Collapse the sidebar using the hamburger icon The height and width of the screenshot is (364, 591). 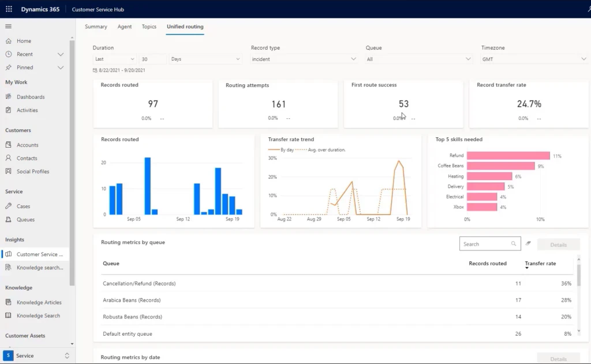pyautogui.click(x=8, y=27)
